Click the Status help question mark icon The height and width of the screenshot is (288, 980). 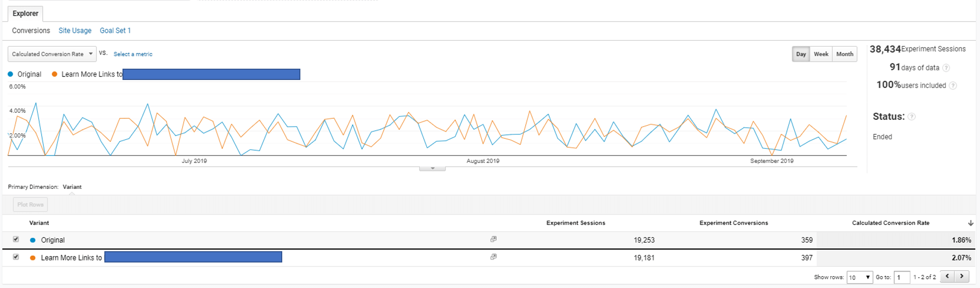click(x=911, y=117)
